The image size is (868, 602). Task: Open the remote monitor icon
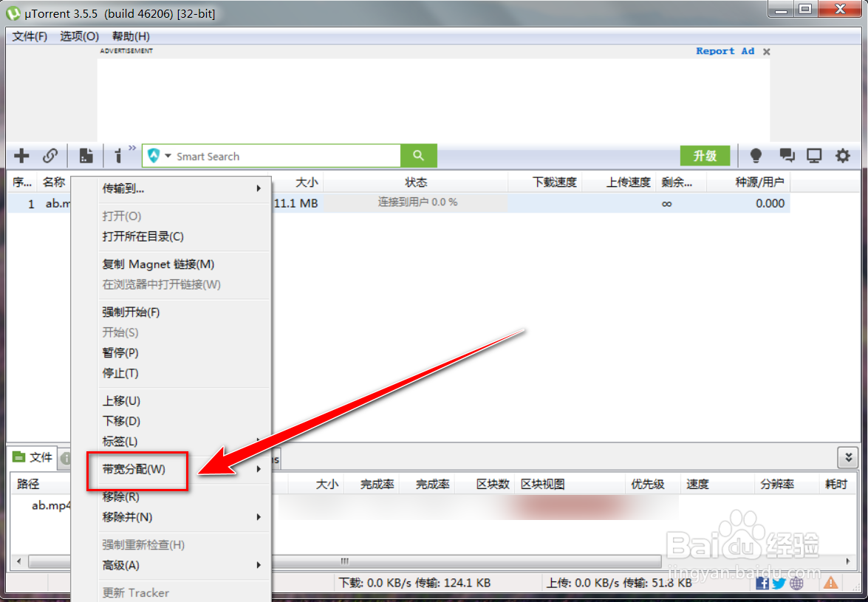coord(814,156)
